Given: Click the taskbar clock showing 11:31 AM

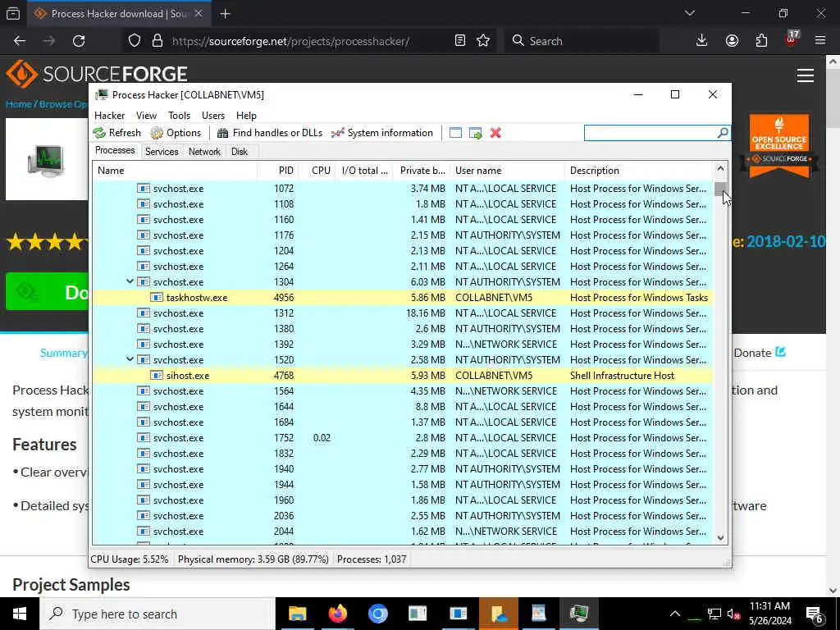Looking at the screenshot, I should pos(769,614).
